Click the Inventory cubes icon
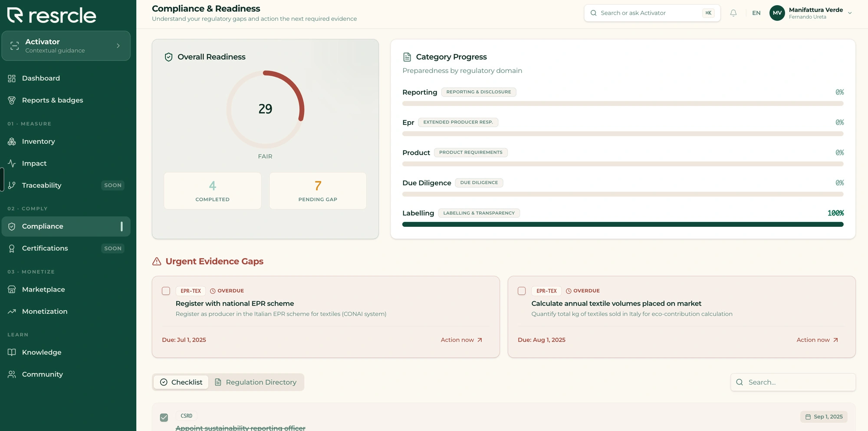868x431 pixels. pyautogui.click(x=12, y=142)
